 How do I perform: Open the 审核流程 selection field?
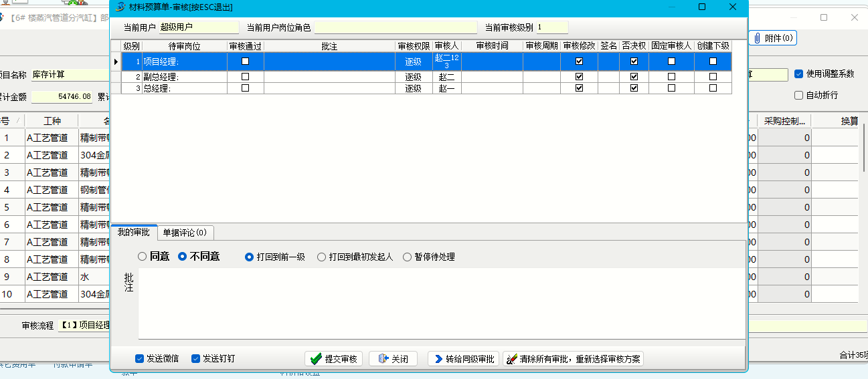(84, 326)
